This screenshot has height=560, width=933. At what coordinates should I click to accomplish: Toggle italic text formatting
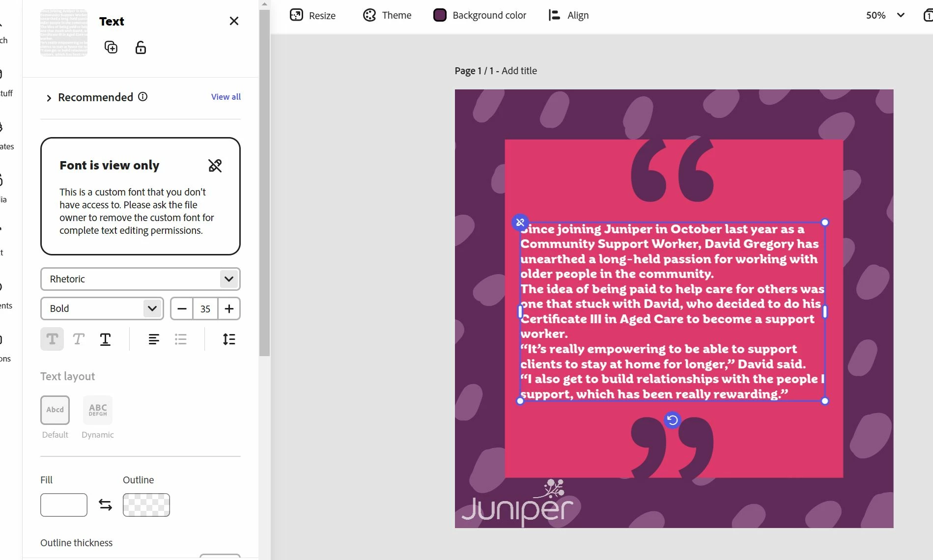[x=79, y=339]
